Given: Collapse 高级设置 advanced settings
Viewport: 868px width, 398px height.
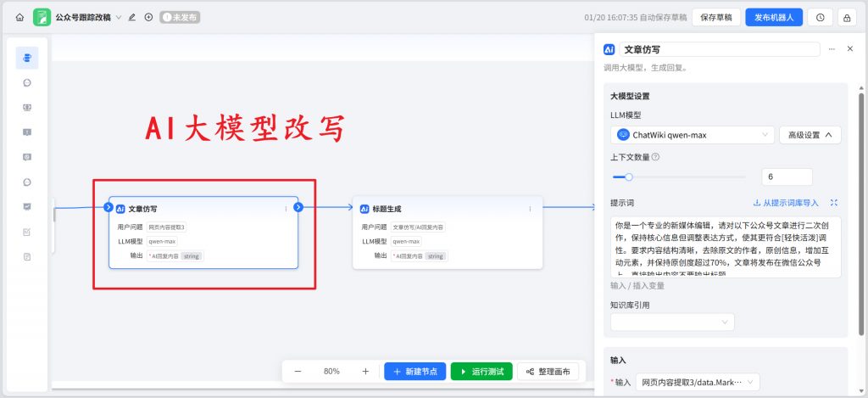Looking at the screenshot, I should 810,135.
